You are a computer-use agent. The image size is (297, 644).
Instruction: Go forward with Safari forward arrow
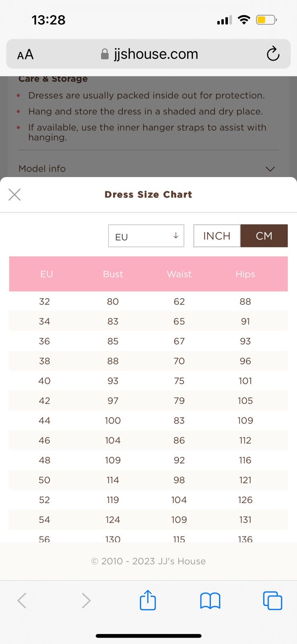pyautogui.click(x=86, y=601)
